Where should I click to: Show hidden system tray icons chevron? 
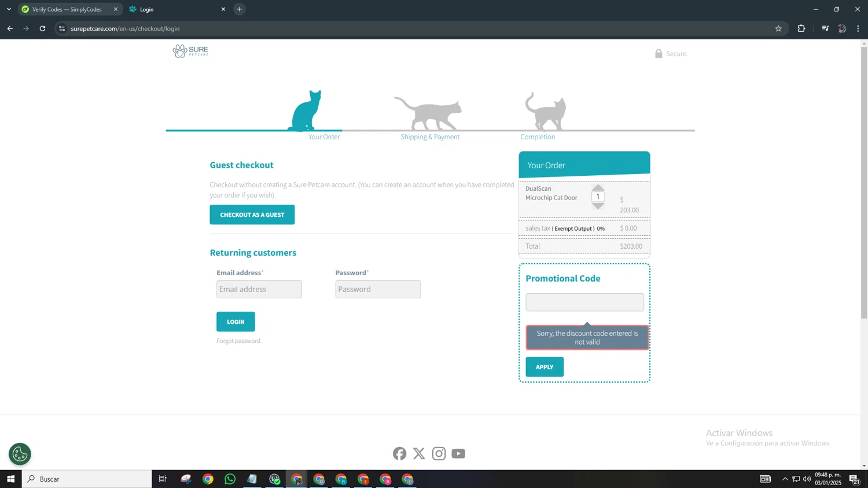(785, 479)
